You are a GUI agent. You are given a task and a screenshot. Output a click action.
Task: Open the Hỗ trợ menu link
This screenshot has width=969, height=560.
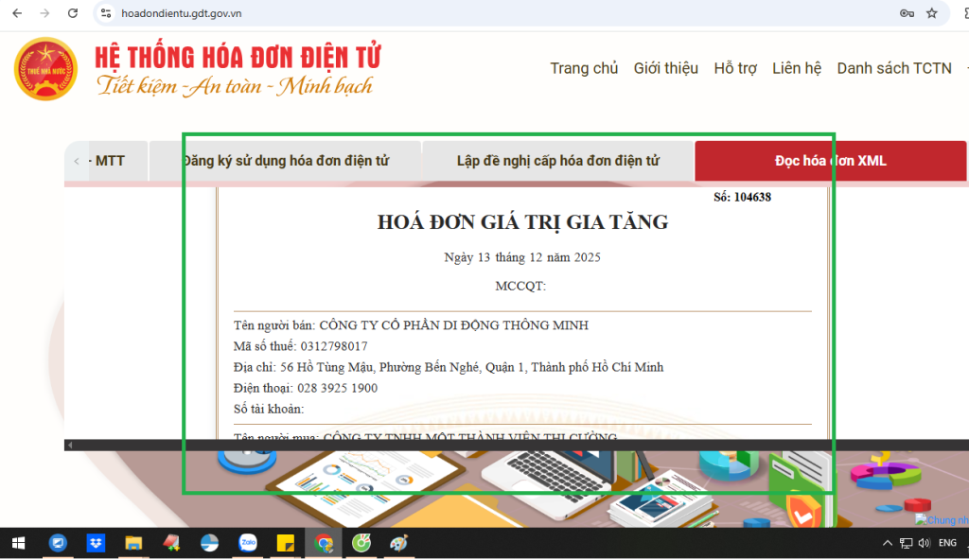pyautogui.click(x=735, y=68)
